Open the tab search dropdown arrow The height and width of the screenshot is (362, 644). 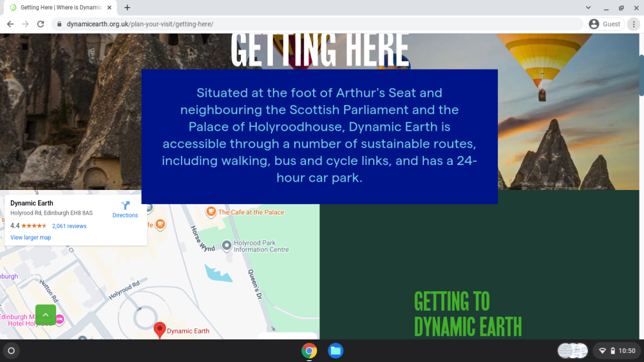point(588,7)
